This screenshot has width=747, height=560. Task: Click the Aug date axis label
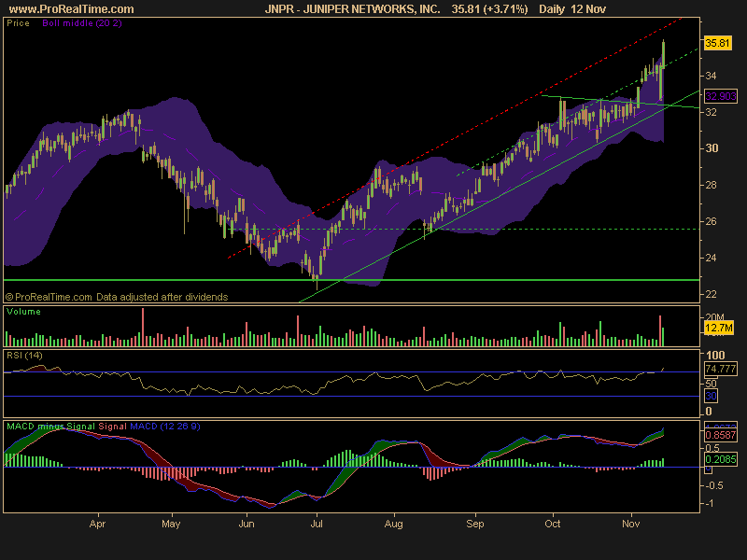[x=394, y=525]
